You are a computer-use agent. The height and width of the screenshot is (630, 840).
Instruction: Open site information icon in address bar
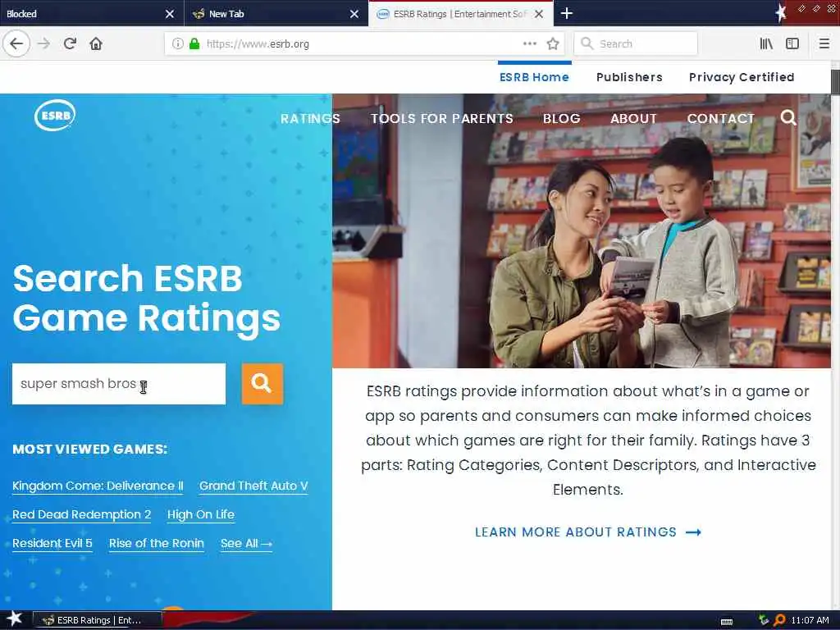pos(177,44)
